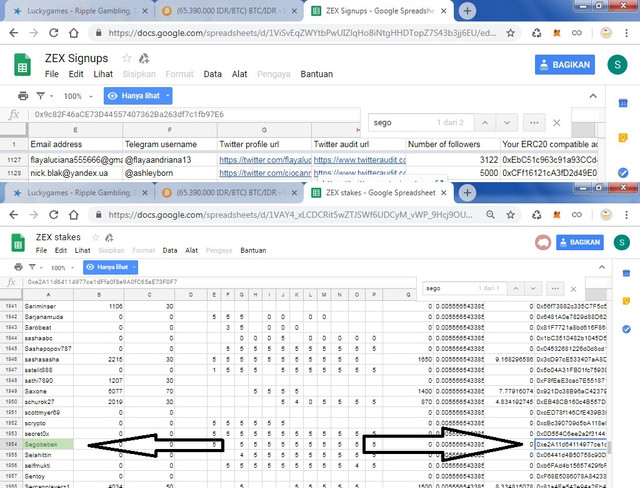Screen dimensions: 640x488
Task: Open 100% zoom dropdown in ZEX stakes toolbar
Action: 62,268
